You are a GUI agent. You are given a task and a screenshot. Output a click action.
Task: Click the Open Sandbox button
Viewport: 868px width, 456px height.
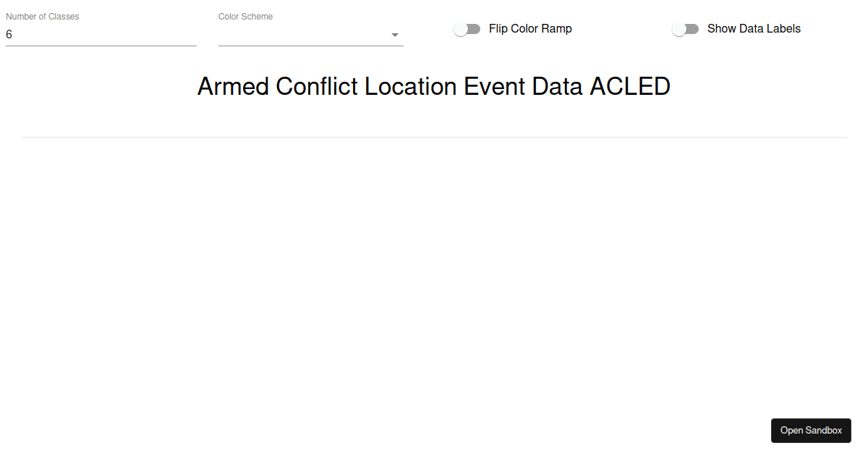(x=811, y=431)
